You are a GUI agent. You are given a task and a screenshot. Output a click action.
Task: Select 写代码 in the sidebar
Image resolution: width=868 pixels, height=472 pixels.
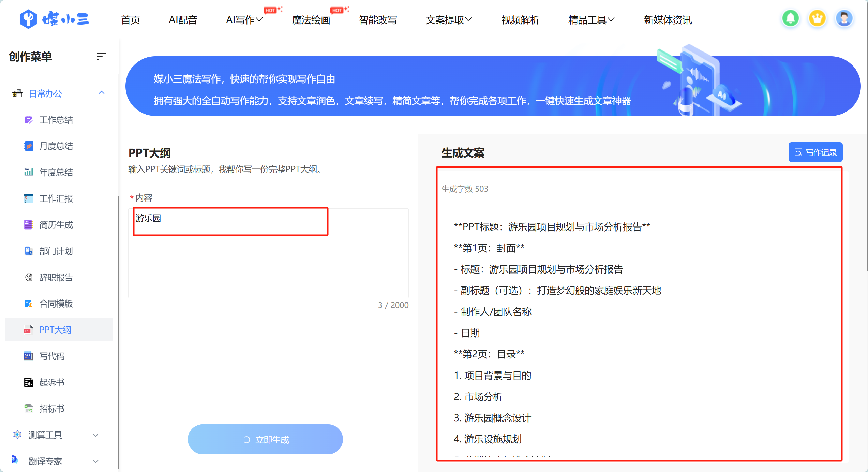pos(51,356)
